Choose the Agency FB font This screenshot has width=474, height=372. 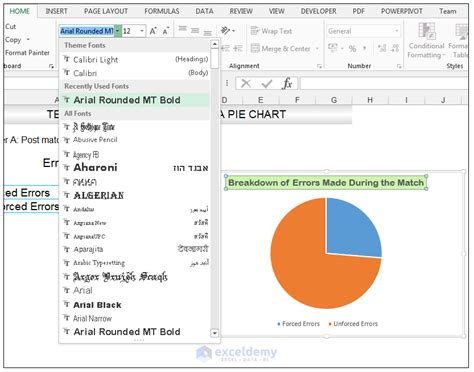pyautogui.click(x=135, y=154)
